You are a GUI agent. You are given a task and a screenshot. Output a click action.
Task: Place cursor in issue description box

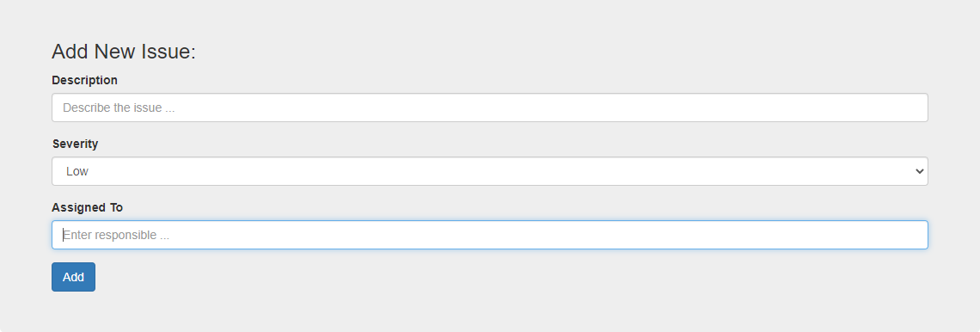[489, 108]
